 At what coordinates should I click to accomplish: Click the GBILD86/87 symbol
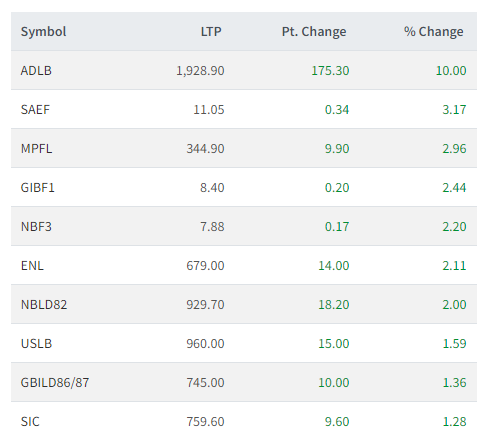pos(55,383)
